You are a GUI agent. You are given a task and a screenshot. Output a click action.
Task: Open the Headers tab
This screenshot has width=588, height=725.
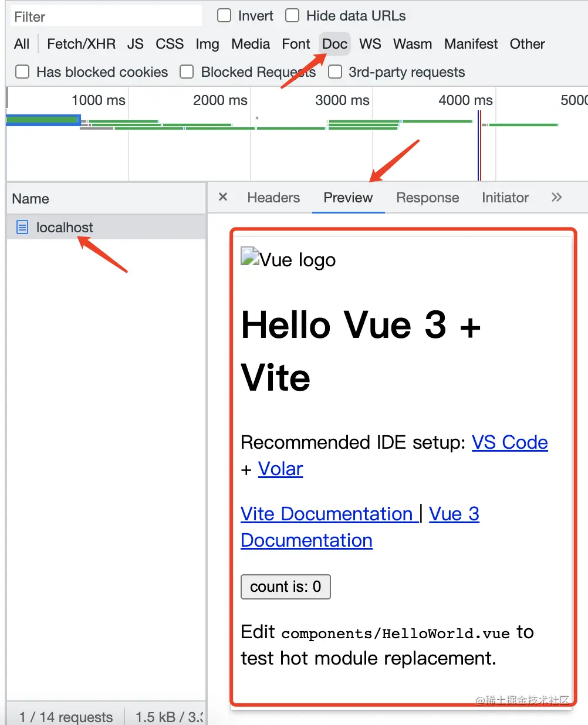click(273, 198)
